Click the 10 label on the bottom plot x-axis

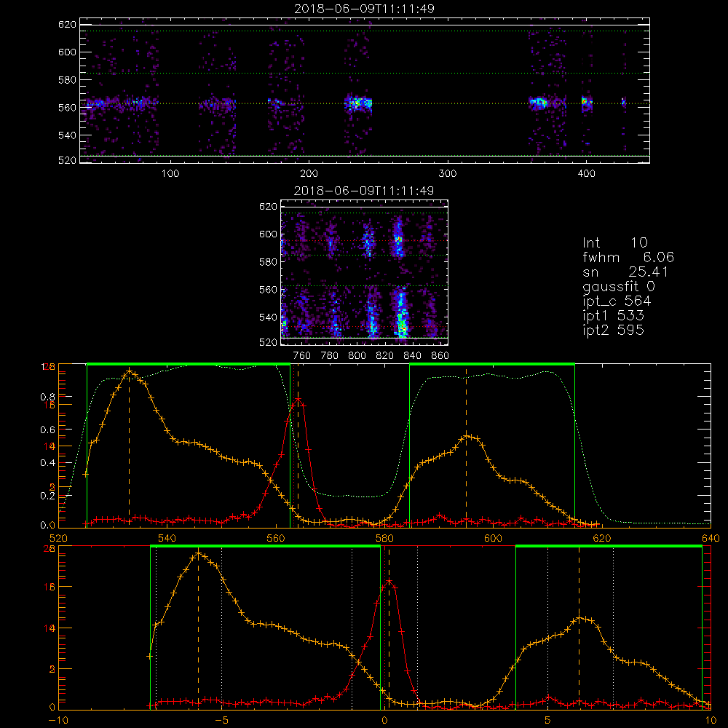[711, 721]
